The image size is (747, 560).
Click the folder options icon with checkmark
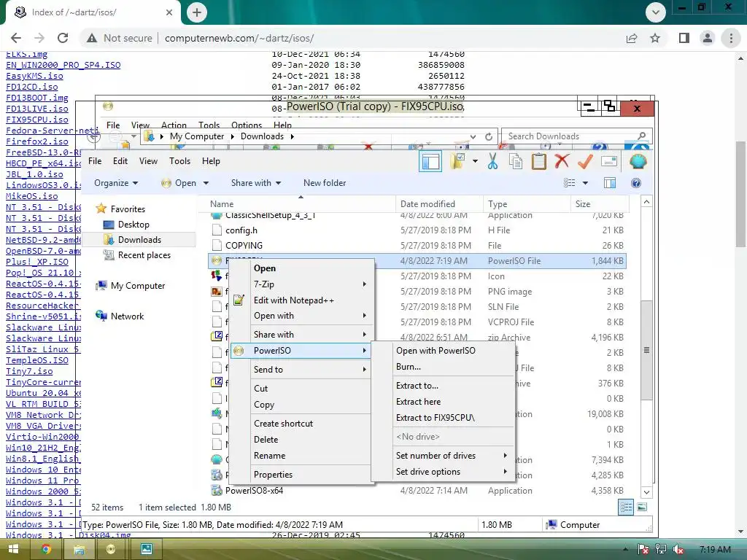pos(457,161)
